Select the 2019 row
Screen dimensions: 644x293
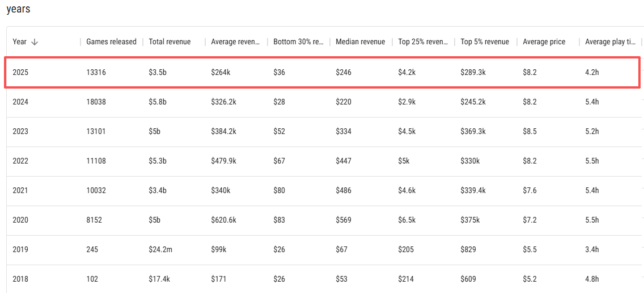click(x=20, y=249)
